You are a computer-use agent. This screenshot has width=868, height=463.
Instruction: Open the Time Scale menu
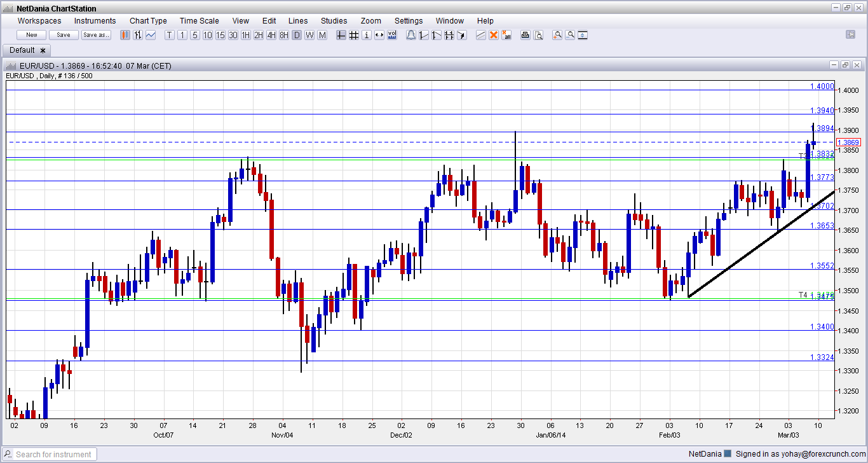click(x=199, y=21)
